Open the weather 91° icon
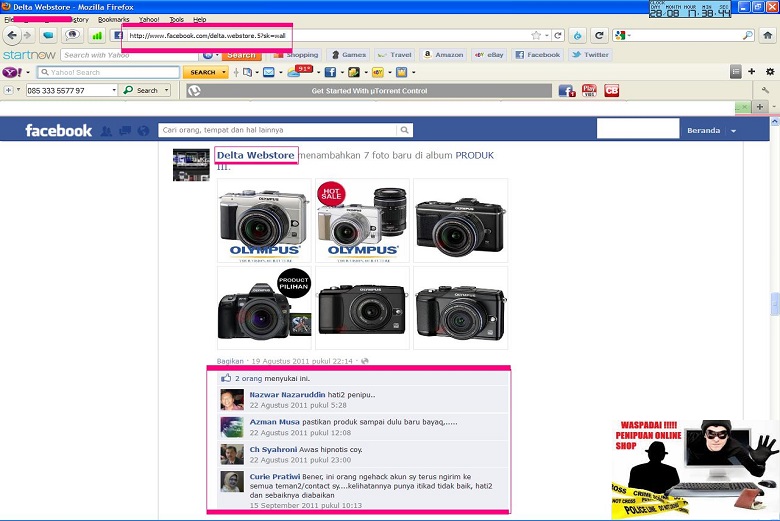This screenshot has height=521, width=780. pyautogui.click(x=299, y=72)
